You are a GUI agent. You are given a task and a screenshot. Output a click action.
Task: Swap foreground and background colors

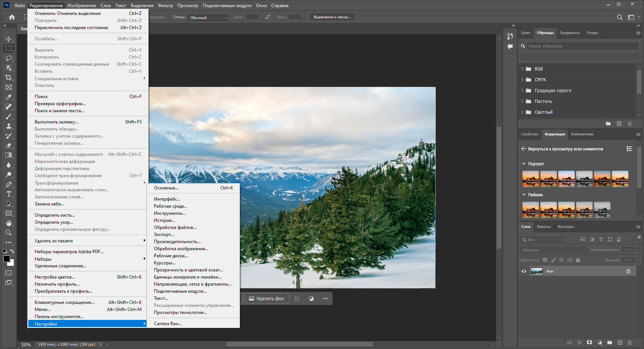point(12,251)
